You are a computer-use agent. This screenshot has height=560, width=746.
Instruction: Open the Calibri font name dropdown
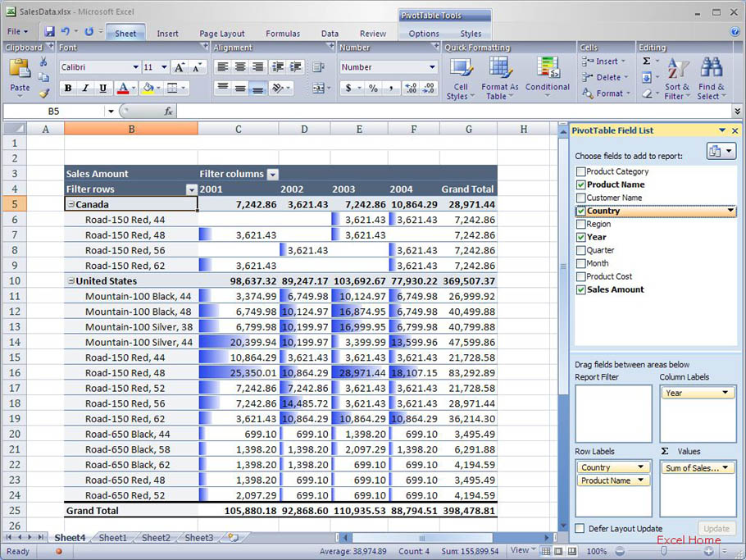(x=135, y=67)
